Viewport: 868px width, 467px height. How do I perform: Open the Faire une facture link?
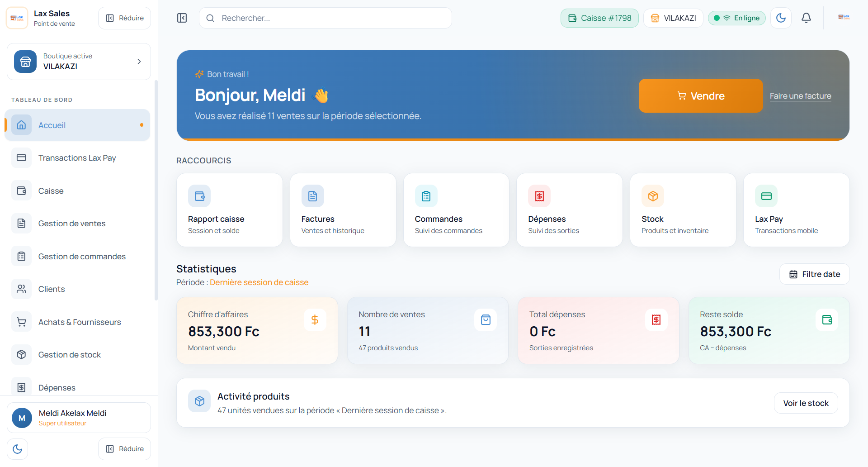(x=800, y=96)
